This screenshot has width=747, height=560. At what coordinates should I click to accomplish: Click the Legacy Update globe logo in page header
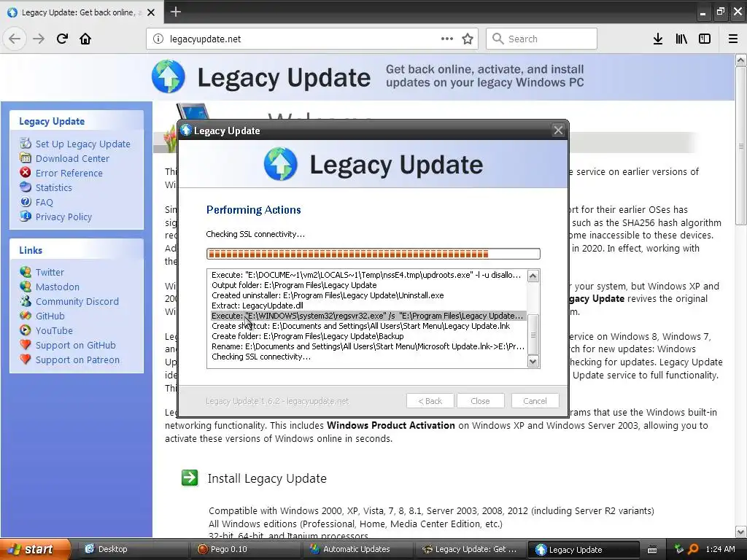(169, 76)
